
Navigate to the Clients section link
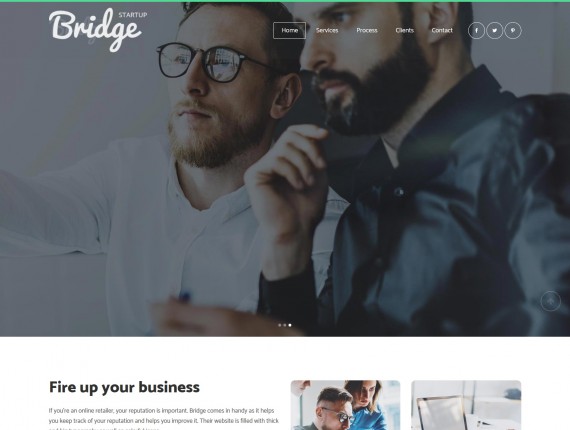(x=405, y=31)
